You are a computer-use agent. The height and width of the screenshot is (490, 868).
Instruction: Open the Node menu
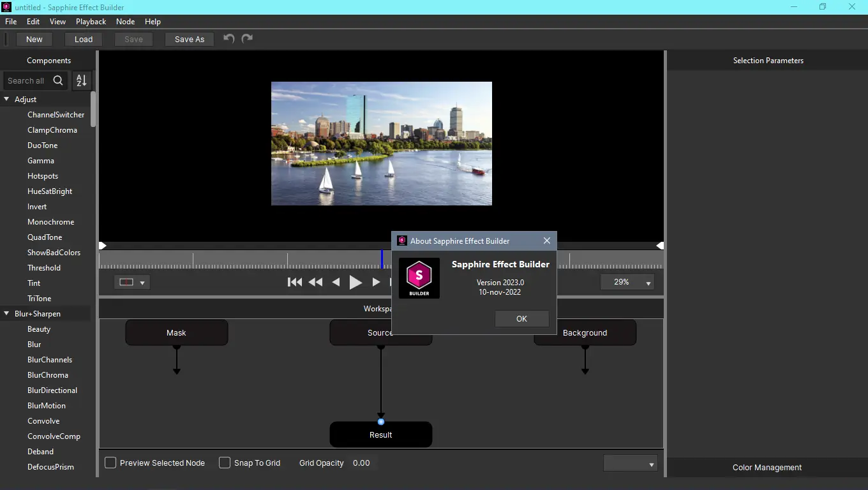click(126, 22)
